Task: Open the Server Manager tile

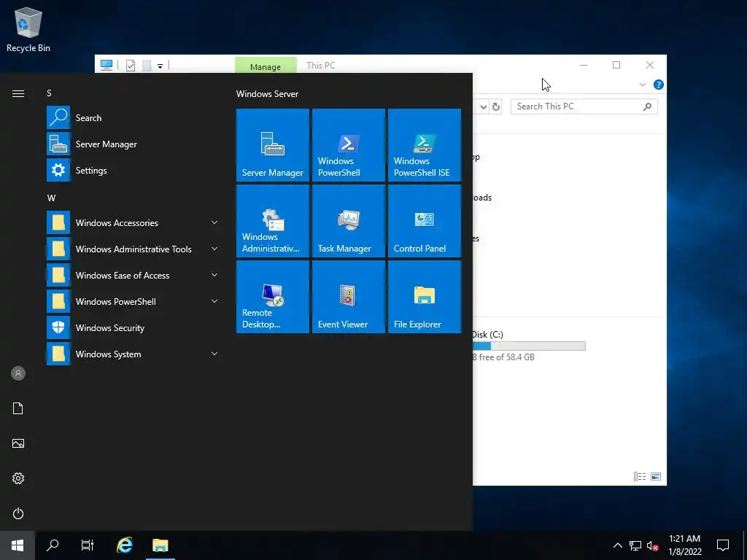Action: (273, 145)
